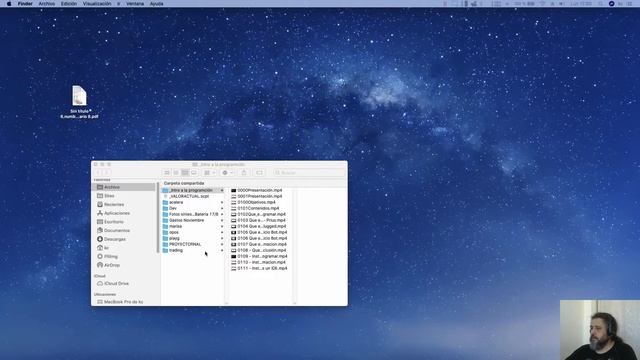Click the sidebar scrollbar in Finder
This screenshot has width=640, height=360.
coord(158,218)
